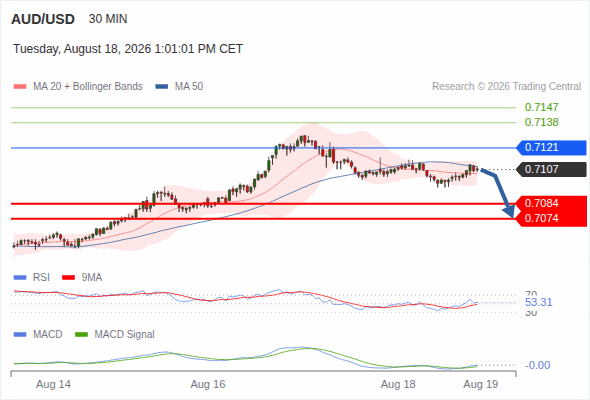590x400 pixels.
Task: Click the MA 50 blue legend swatch
Action: click(x=162, y=87)
